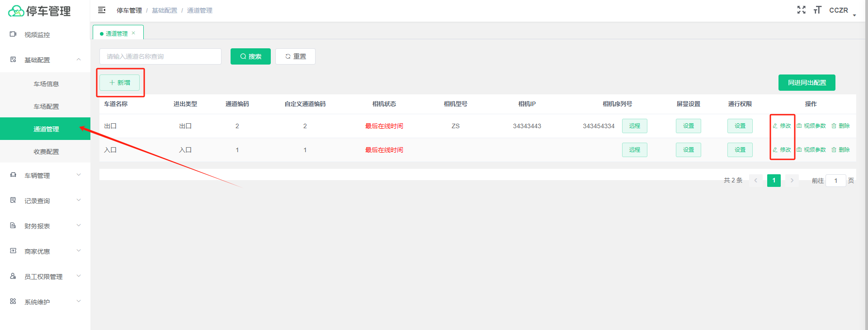Open 通行权限 设置 for 入口 row
Screen dimensions: 868x330
pos(740,150)
